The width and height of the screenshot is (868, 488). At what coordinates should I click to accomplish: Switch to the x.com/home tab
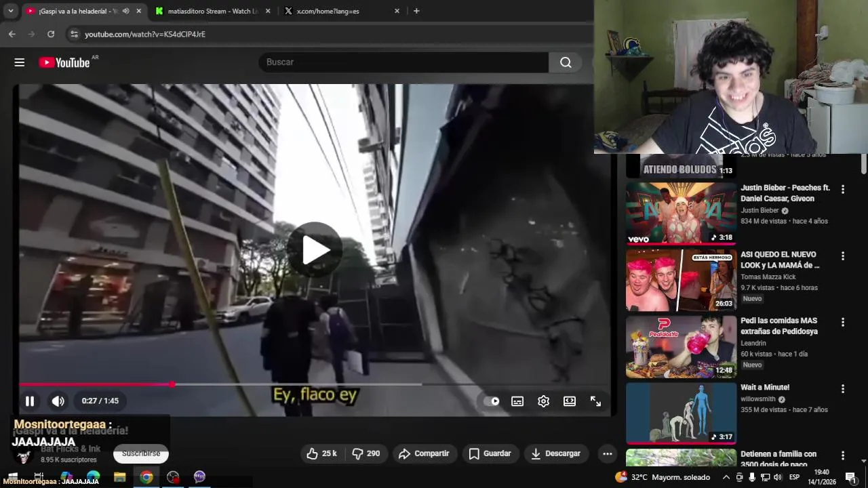tap(340, 11)
